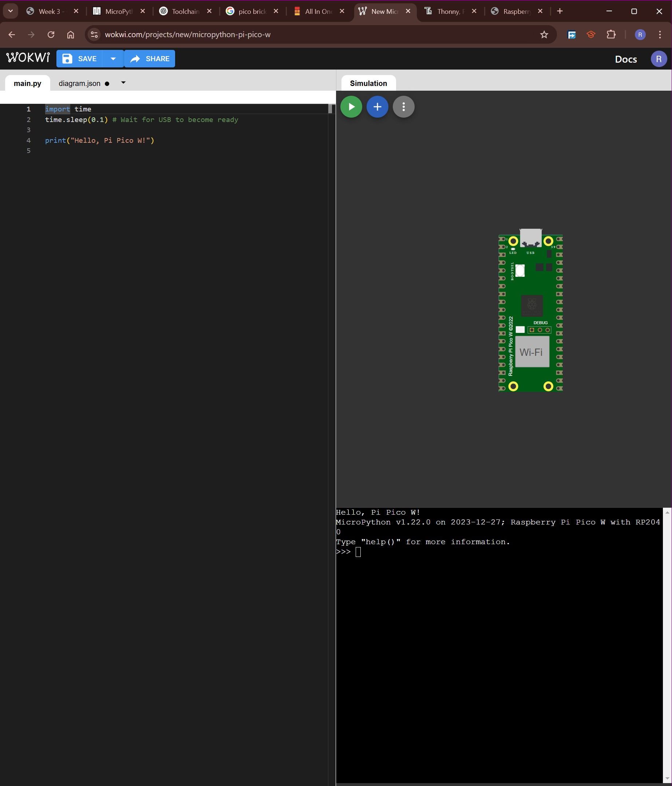This screenshot has width=672, height=786.
Task: Close the 'New Micr' Wokwi browser tab
Action: (408, 11)
